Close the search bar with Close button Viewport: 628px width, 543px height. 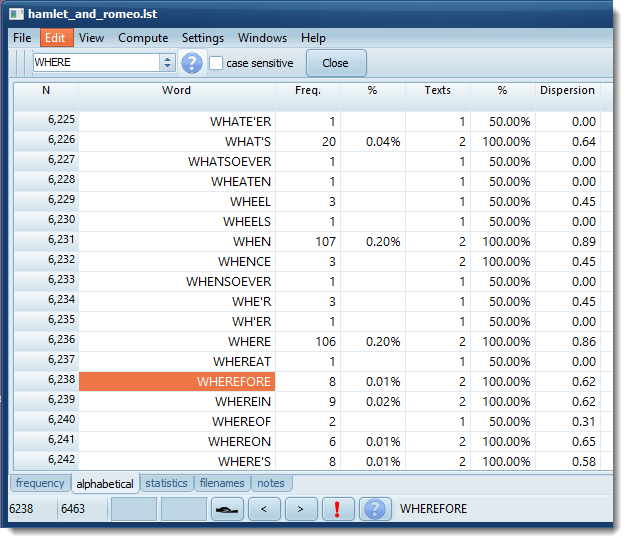point(336,63)
